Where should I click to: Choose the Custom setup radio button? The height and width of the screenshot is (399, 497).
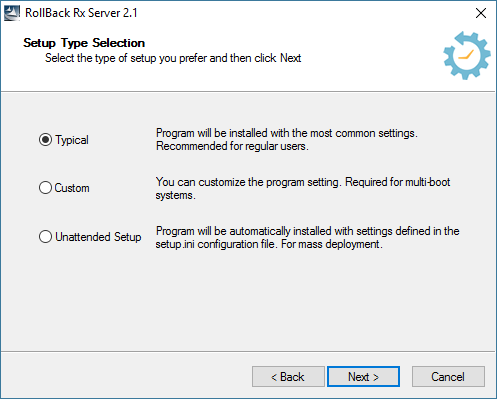click(45, 188)
